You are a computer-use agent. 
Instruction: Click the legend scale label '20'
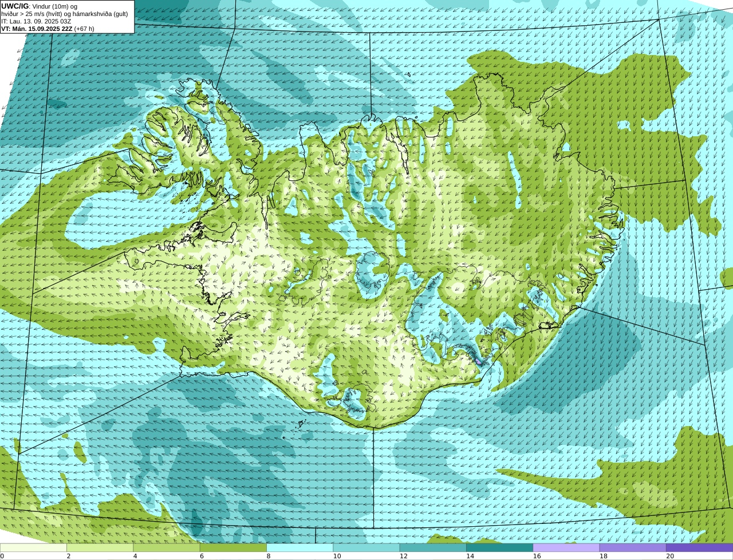(669, 556)
